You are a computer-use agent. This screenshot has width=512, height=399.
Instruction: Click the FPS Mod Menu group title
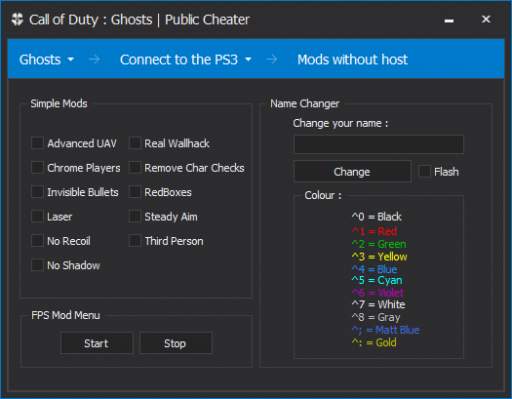65,315
